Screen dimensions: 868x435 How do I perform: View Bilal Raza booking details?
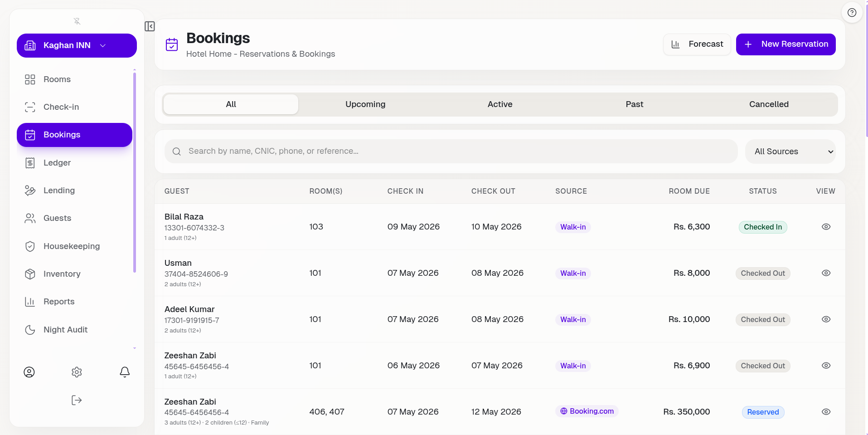click(x=826, y=227)
